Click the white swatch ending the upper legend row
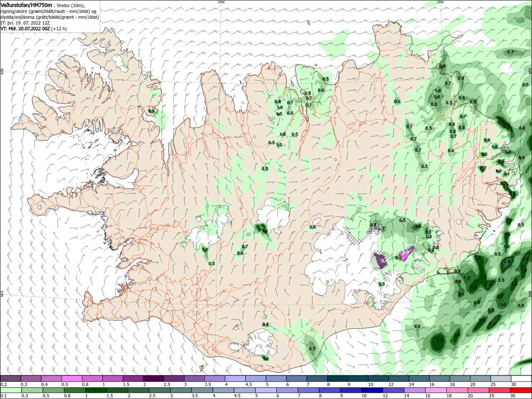 coord(521,379)
